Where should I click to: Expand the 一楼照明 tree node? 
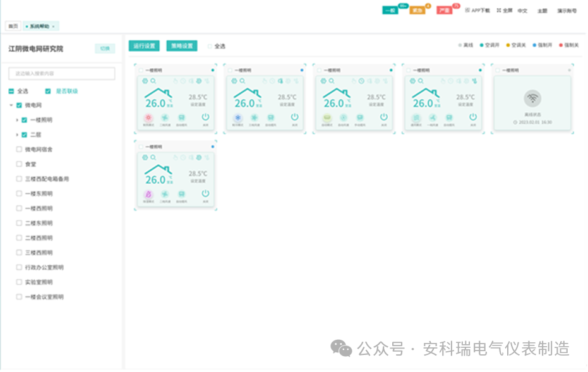pos(17,120)
